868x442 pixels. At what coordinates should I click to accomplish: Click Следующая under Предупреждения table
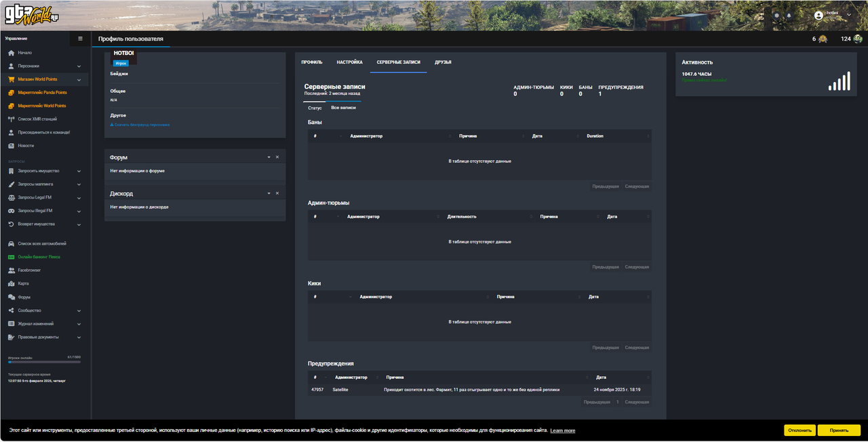point(637,402)
